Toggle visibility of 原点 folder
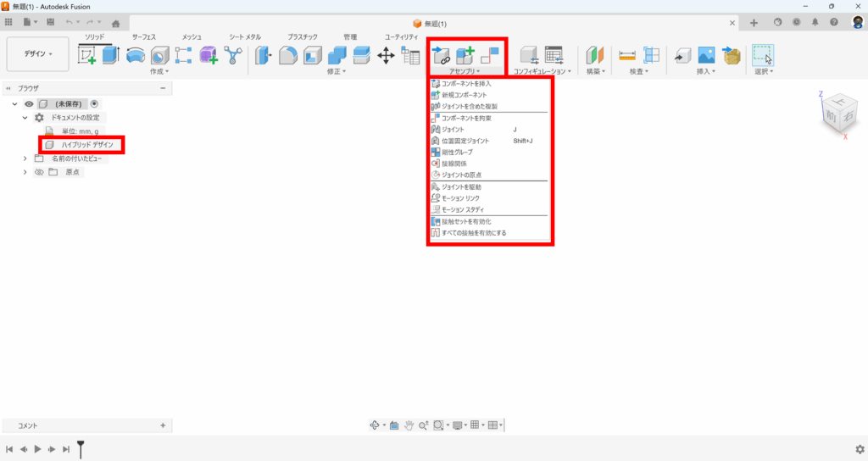Image resolution: width=868 pixels, height=461 pixels. coord(38,172)
